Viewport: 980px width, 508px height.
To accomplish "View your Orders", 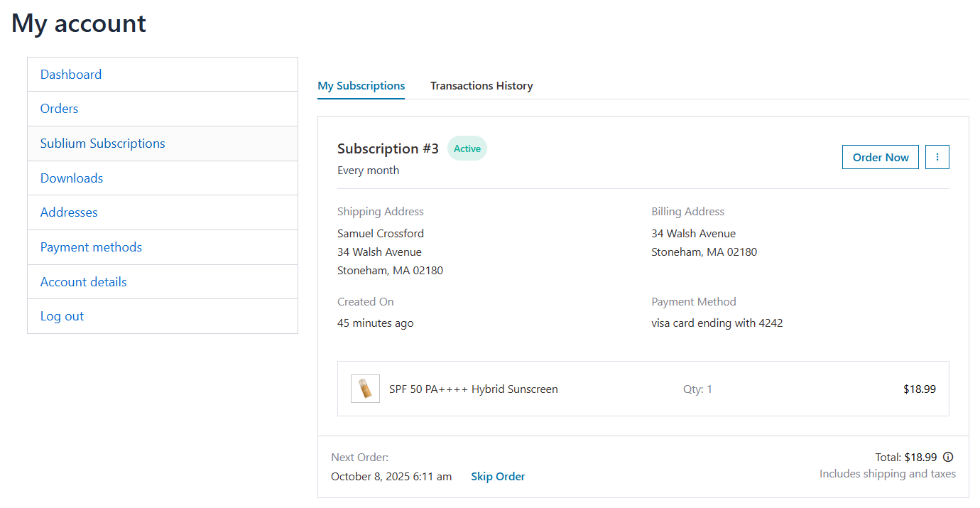I will point(59,108).
